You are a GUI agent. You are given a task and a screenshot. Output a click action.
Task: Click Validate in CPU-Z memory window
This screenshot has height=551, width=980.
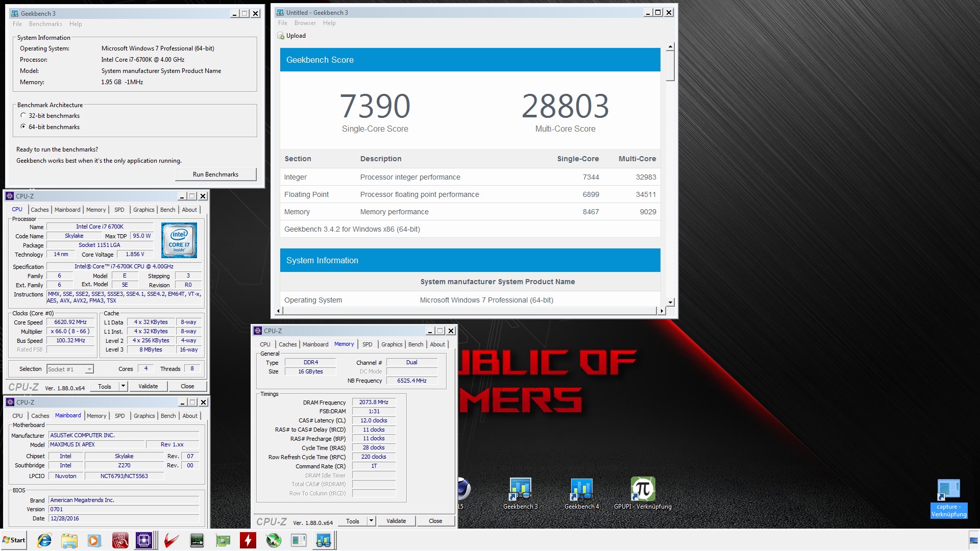396,521
